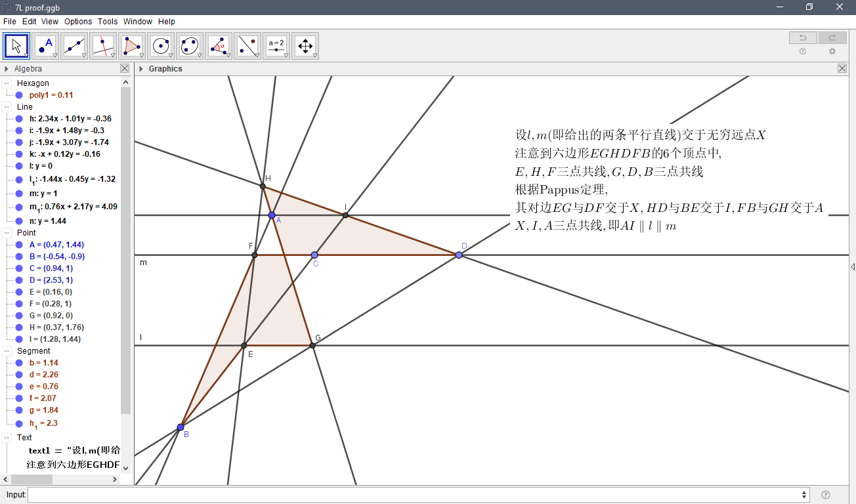Viewport: 856px width, 504px height.
Task: Open the preferences gear icon
Action: 832,51
